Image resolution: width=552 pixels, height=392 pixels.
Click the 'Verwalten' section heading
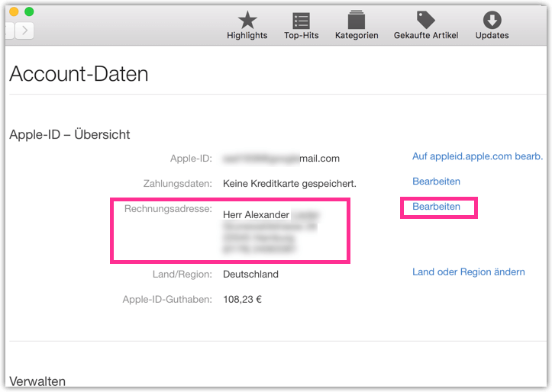click(x=37, y=381)
